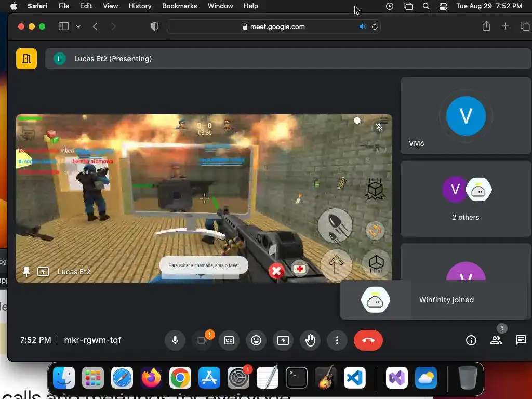This screenshot has height=399, width=532.
Task: Open the File menu
Action: (63, 6)
